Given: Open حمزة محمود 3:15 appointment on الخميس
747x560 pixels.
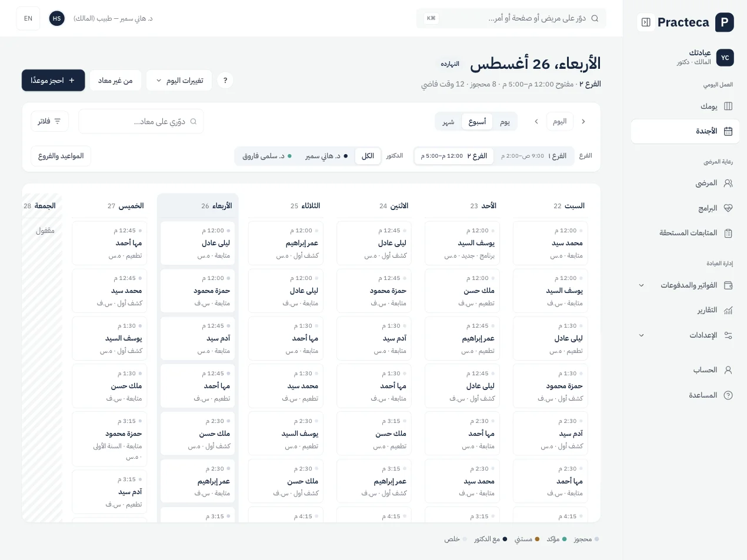Looking at the screenshot, I should (109, 439).
